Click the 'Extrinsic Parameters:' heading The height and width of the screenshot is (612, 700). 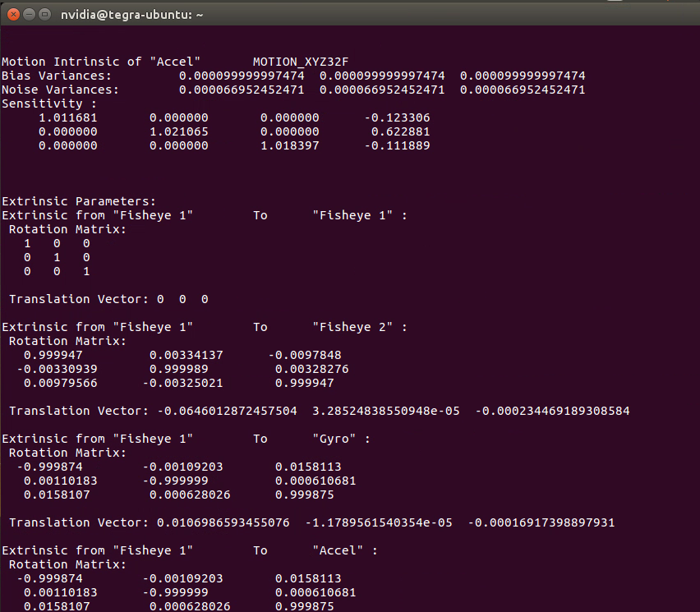[x=79, y=201]
